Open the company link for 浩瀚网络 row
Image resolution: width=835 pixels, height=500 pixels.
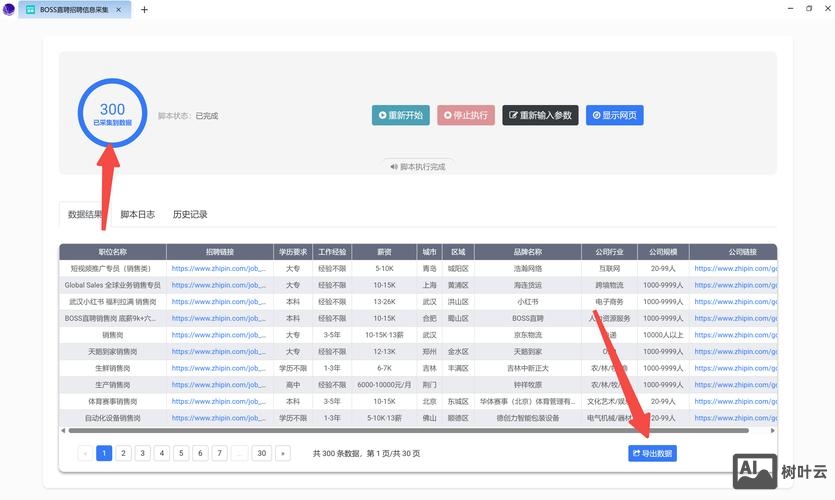pos(735,268)
